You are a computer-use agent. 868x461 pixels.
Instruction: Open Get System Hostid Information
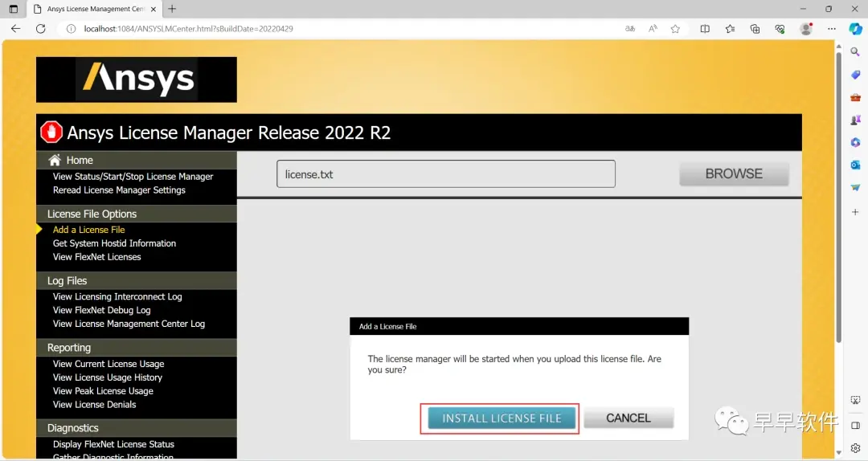point(114,243)
